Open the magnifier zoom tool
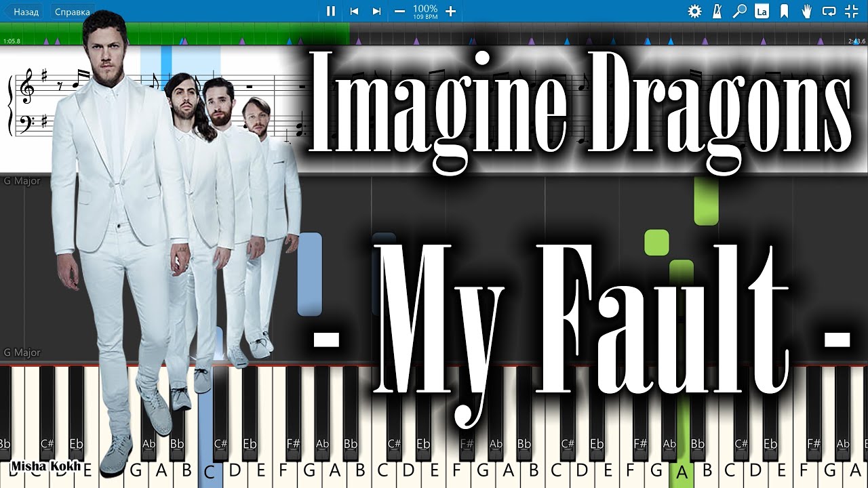This screenshot has height=488, width=868. (740, 11)
